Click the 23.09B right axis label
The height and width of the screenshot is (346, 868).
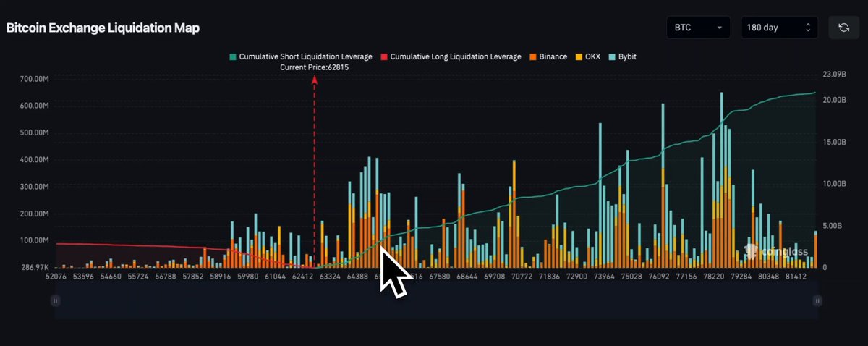point(835,74)
